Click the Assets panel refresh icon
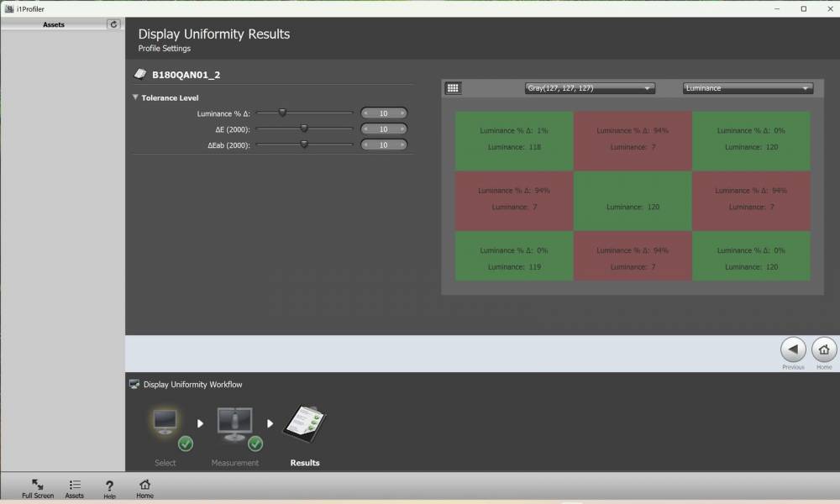840x504 pixels. point(114,24)
